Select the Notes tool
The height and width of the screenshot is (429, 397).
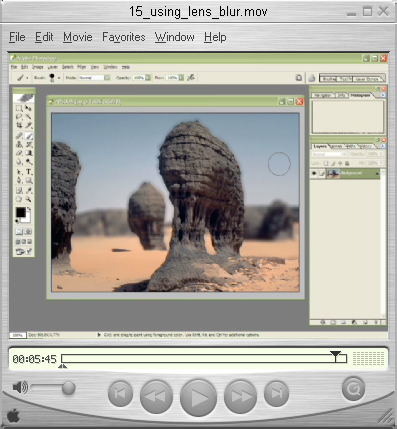point(19,191)
